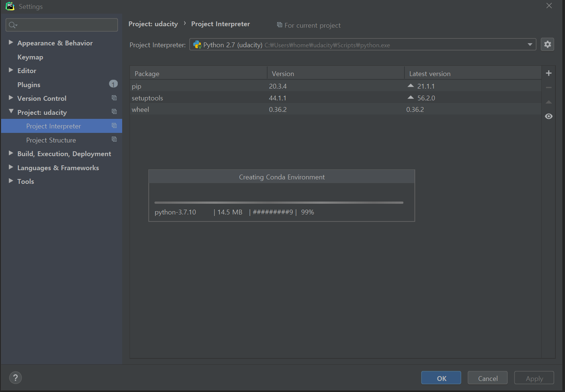
Task: Select Project Interpreter in the tree
Action: tap(62, 126)
